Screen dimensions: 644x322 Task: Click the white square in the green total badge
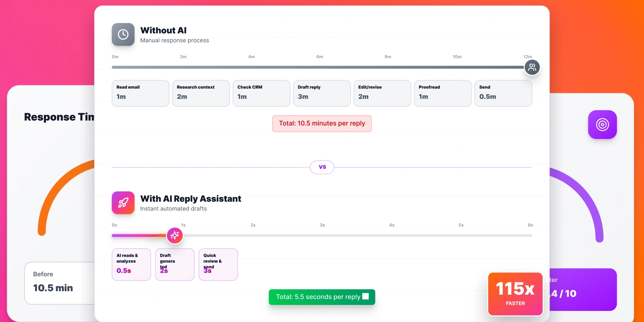point(366,296)
